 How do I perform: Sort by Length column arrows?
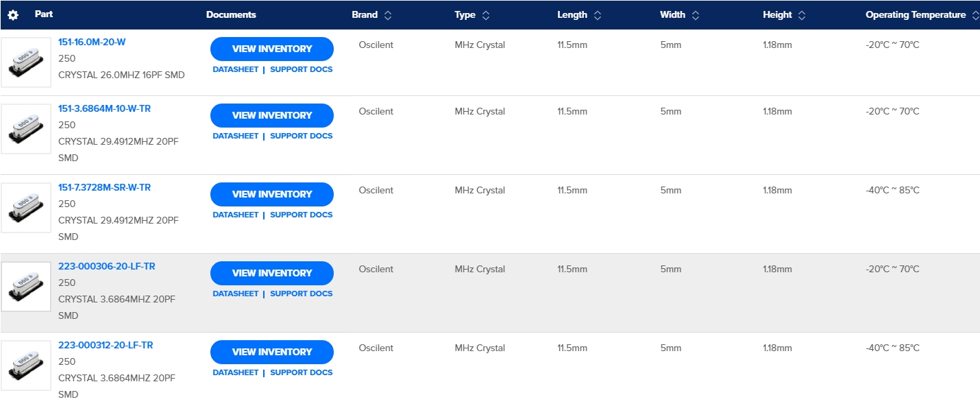point(598,15)
